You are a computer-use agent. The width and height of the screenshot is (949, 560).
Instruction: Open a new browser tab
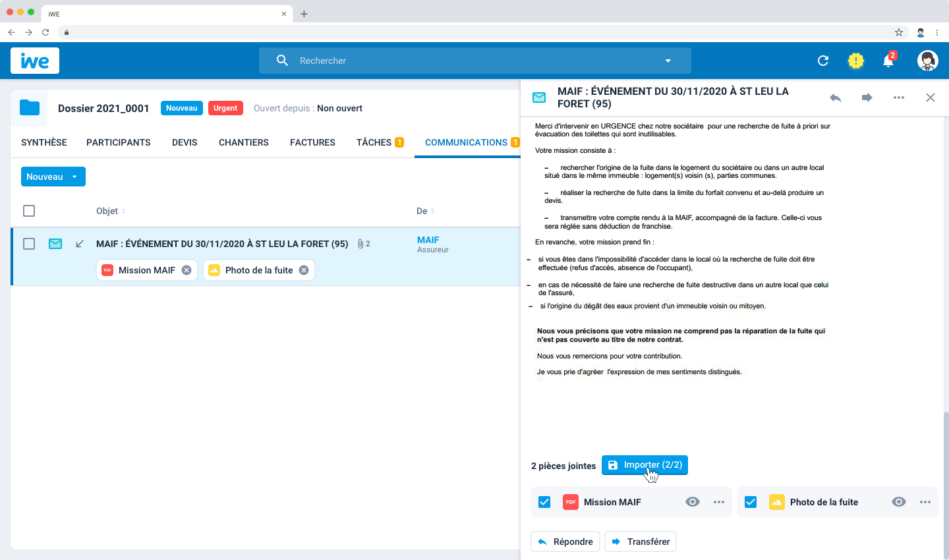point(304,14)
